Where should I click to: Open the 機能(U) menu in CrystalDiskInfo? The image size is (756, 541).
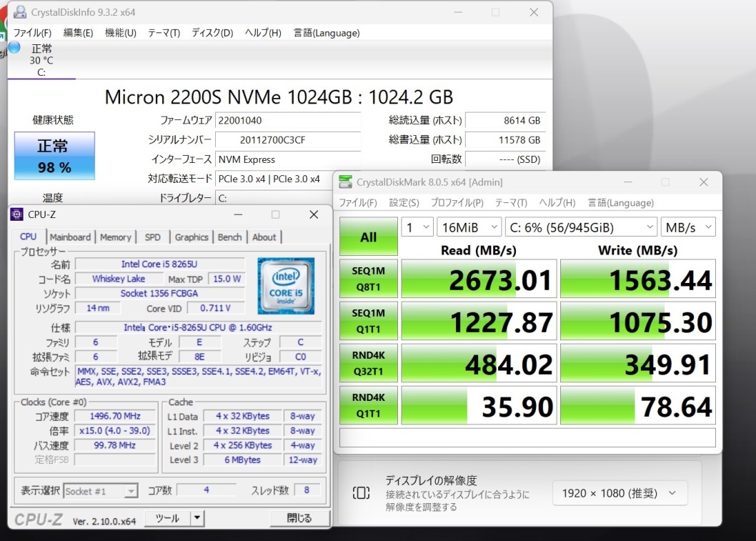tap(121, 33)
